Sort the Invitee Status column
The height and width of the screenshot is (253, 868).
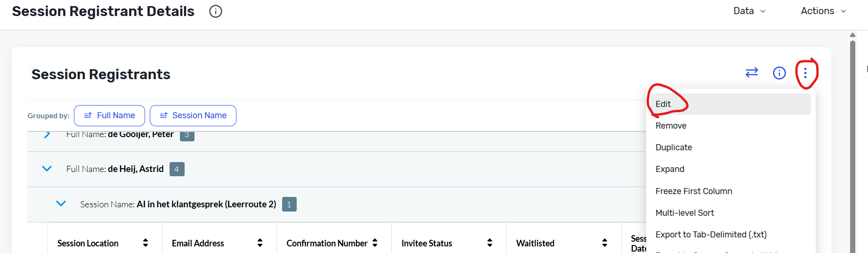490,243
